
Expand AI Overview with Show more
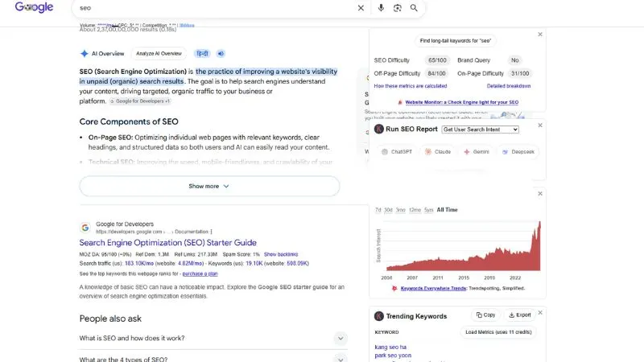209,186
